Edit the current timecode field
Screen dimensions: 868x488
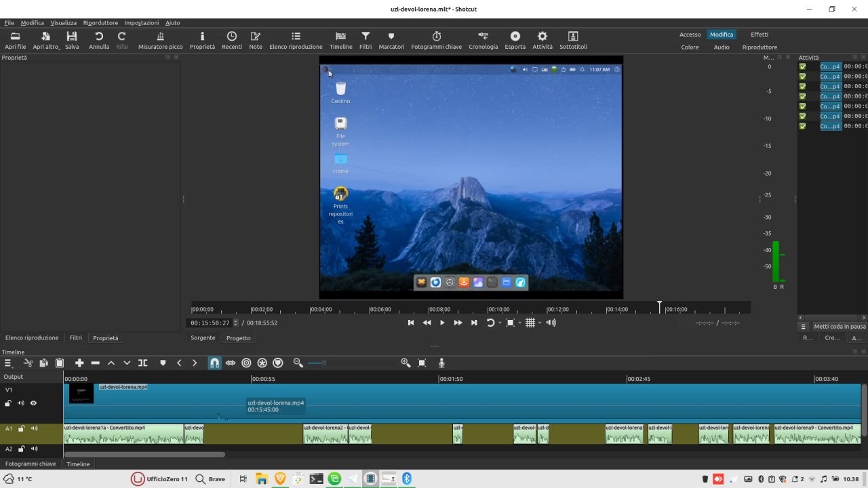[210, 323]
